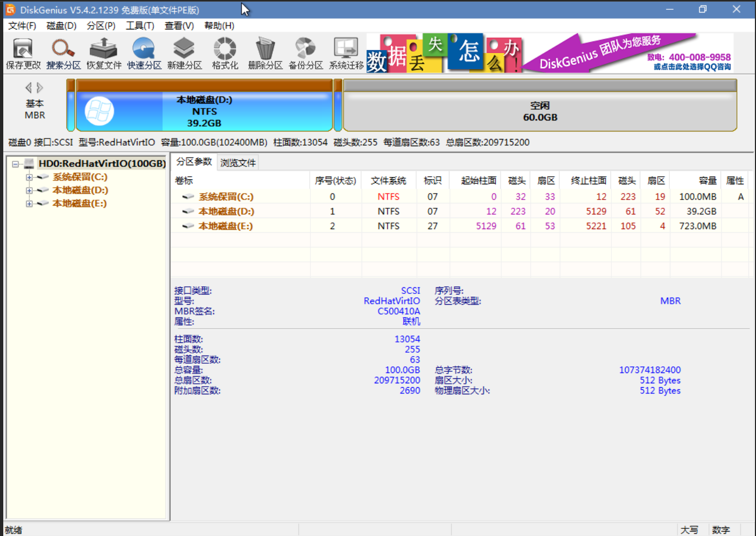Collapse the HD0:RedHatVirtIO disk node
This screenshot has width=756, height=536.
pos(15,164)
